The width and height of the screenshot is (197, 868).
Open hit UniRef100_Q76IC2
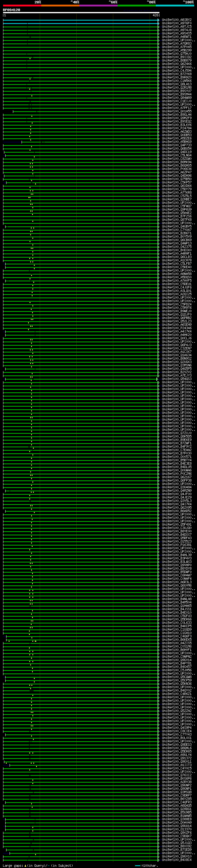click(x=177, y=775)
